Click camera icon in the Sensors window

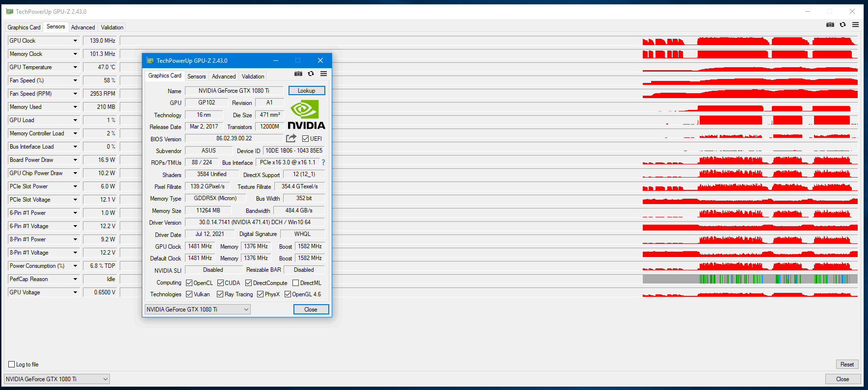coord(830,25)
